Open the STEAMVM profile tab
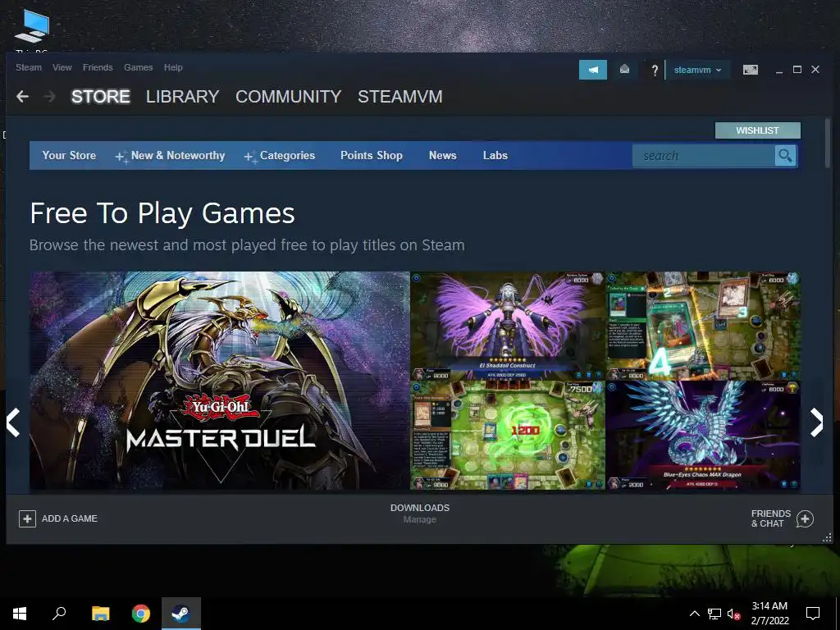This screenshot has height=630, width=840. click(400, 97)
